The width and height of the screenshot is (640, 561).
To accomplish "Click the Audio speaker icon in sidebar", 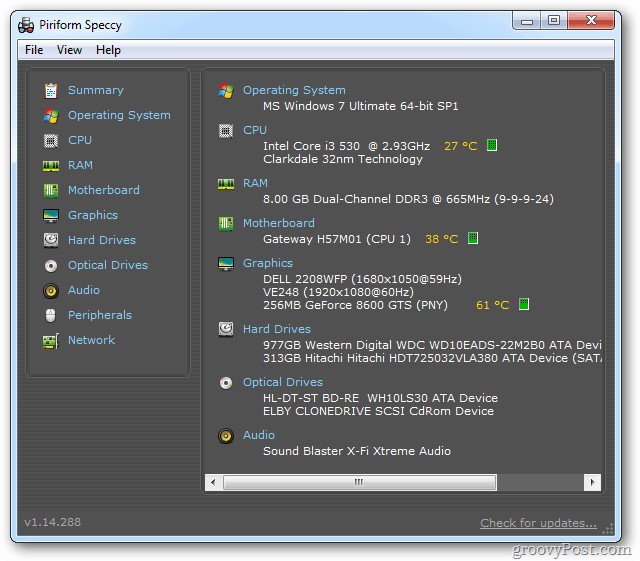I will coord(50,290).
